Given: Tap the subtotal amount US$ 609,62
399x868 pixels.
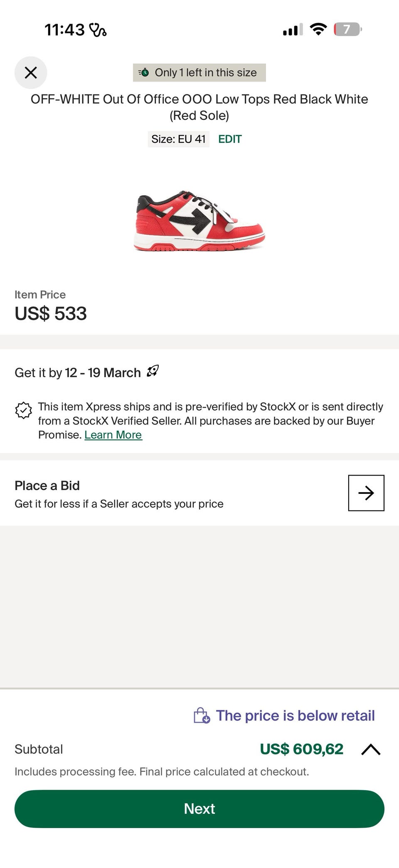Looking at the screenshot, I should pos(301,749).
